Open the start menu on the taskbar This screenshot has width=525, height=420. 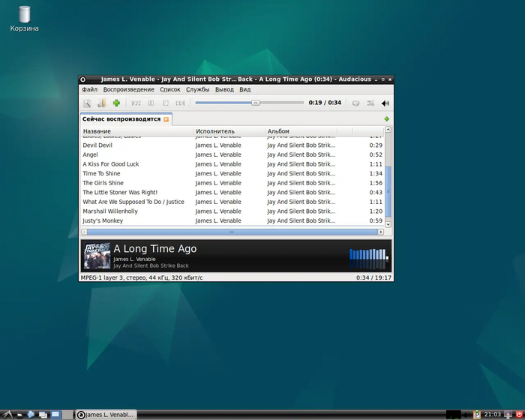(x=7, y=415)
